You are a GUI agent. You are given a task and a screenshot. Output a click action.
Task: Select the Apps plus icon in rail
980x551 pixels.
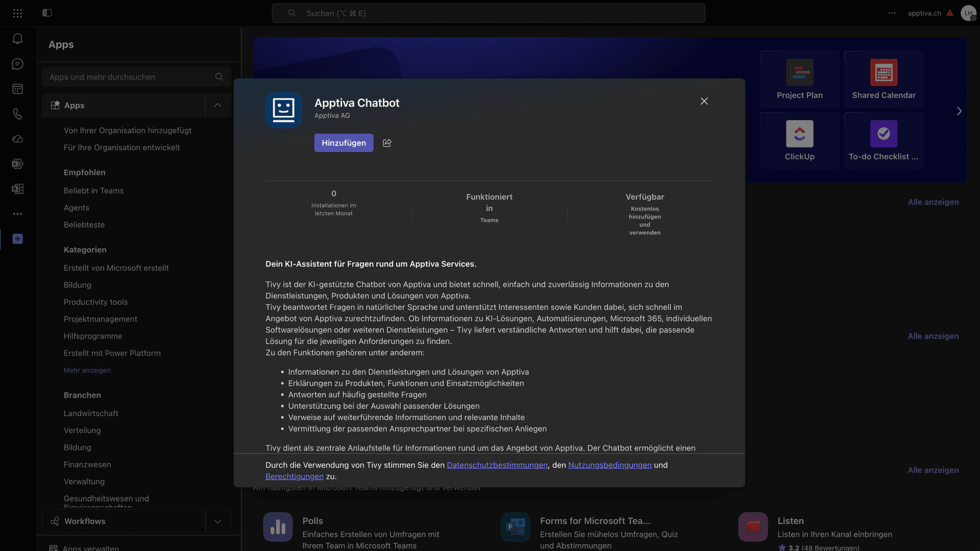tap(17, 239)
